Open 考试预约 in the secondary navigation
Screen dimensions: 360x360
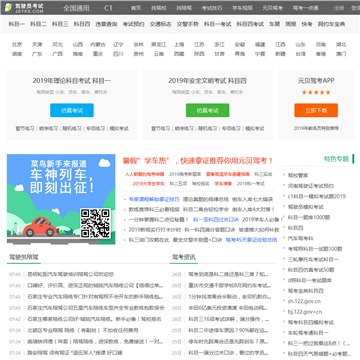point(134,24)
